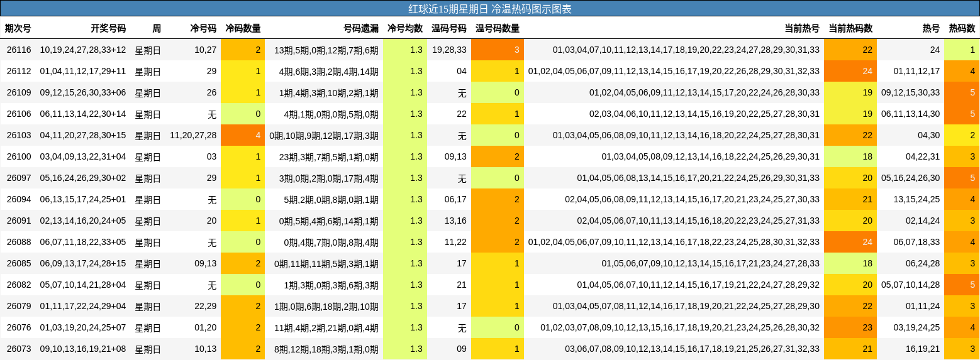Click hot numbers cell 13,15,24,25
Screen dimensions: 980x360
pyautogui.click(x=916, y=199)
